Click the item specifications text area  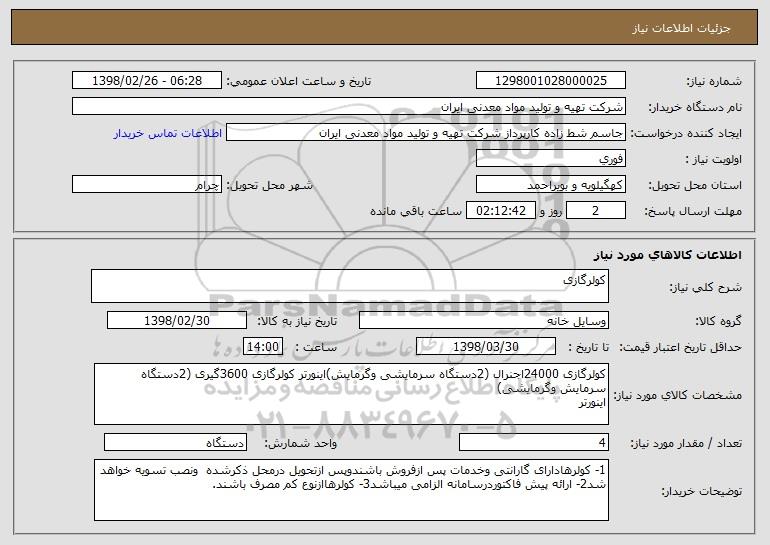[x=351, y=394]
